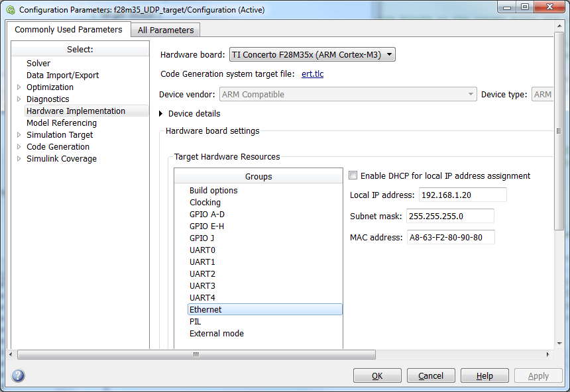This screenshot has height=392, width=570.
Task: Click the Cancel button
Action: pyautogui.click(x=431, y=375)
